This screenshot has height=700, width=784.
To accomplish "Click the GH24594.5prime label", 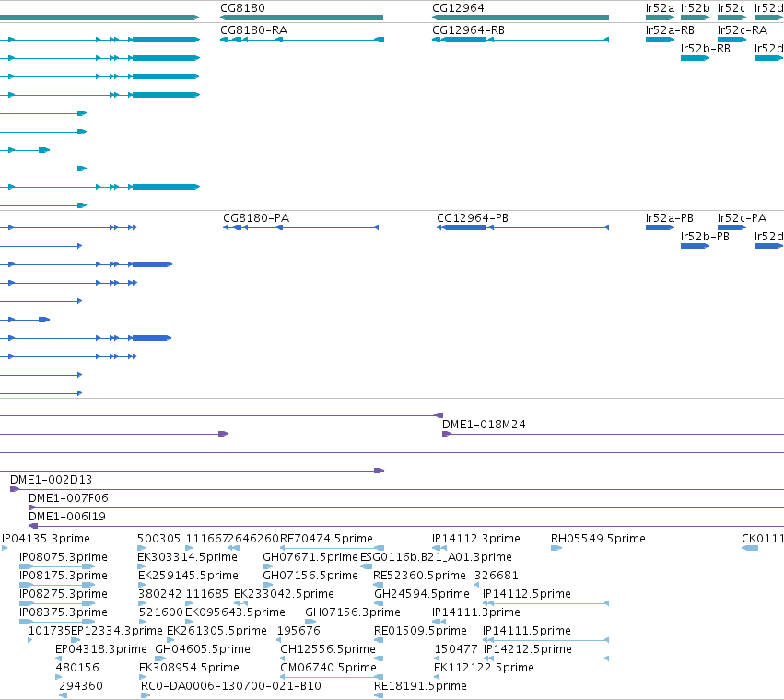I will coord(422,594).
